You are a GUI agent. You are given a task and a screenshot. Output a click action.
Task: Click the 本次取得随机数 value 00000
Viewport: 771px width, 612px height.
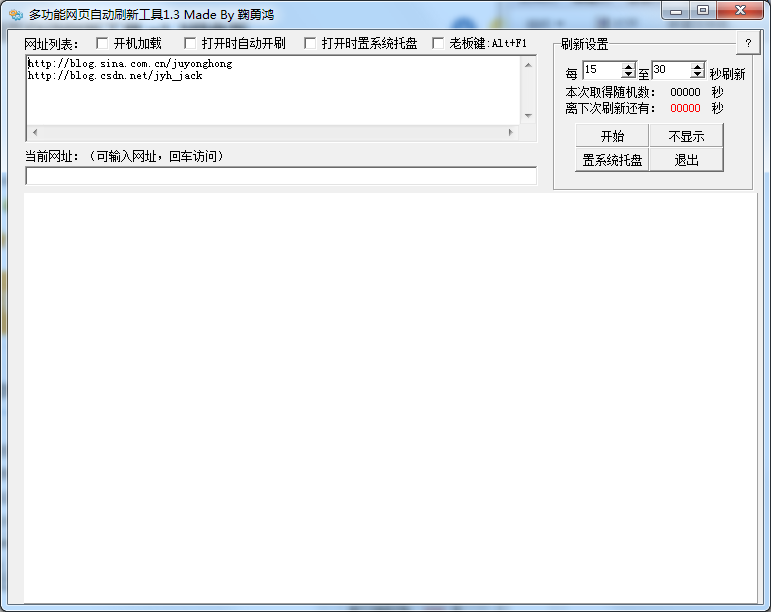(685, 92)
